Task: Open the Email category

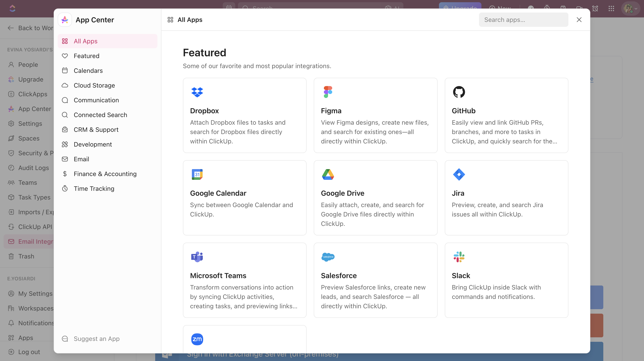Action: point(108,159)
